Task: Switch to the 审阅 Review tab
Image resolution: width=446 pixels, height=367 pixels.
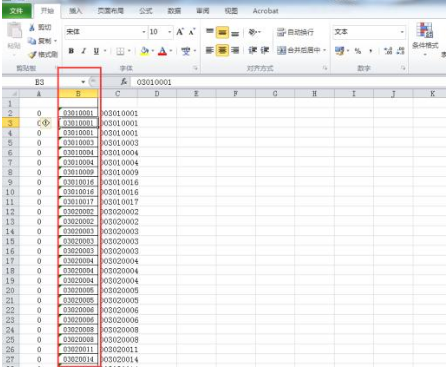Action: pyautogui.click(x=203, y=11)
